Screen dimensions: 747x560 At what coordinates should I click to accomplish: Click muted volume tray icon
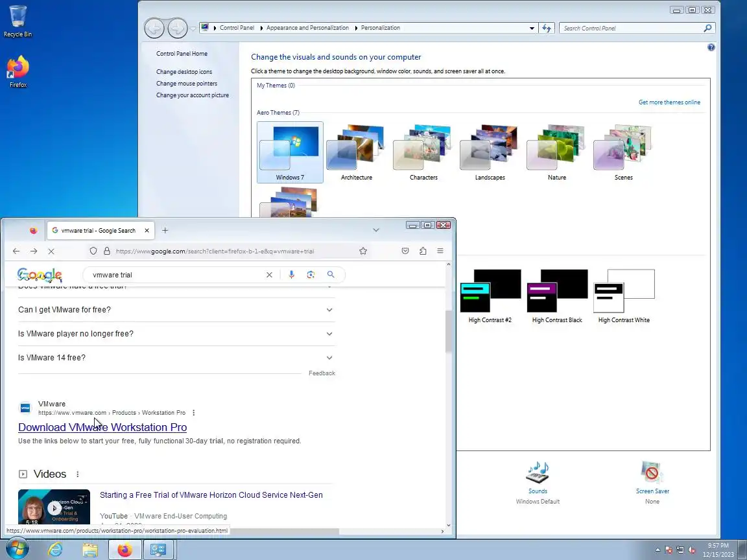click(692, 550)
